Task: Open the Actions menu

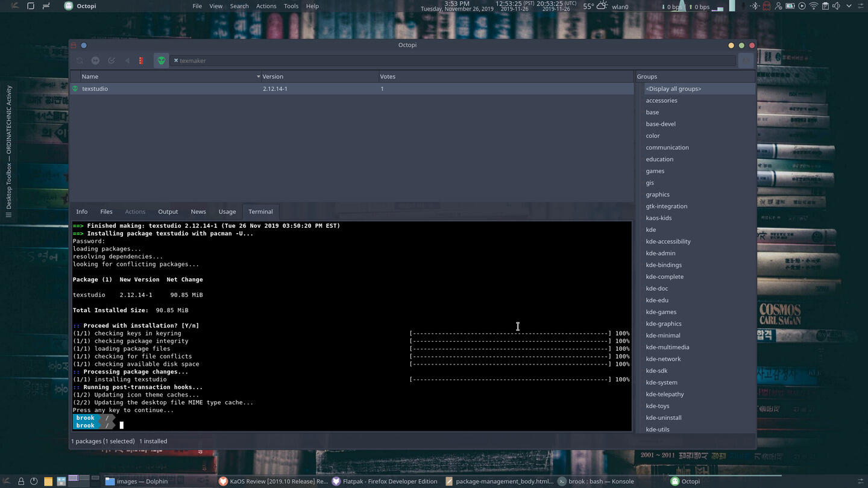Action: click(266, 6)
